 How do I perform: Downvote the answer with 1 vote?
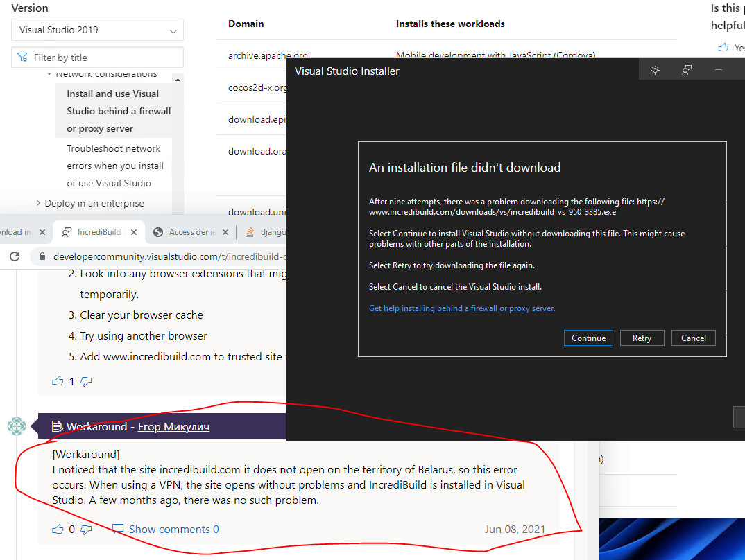pyautogui.click(x=86, y=382)
